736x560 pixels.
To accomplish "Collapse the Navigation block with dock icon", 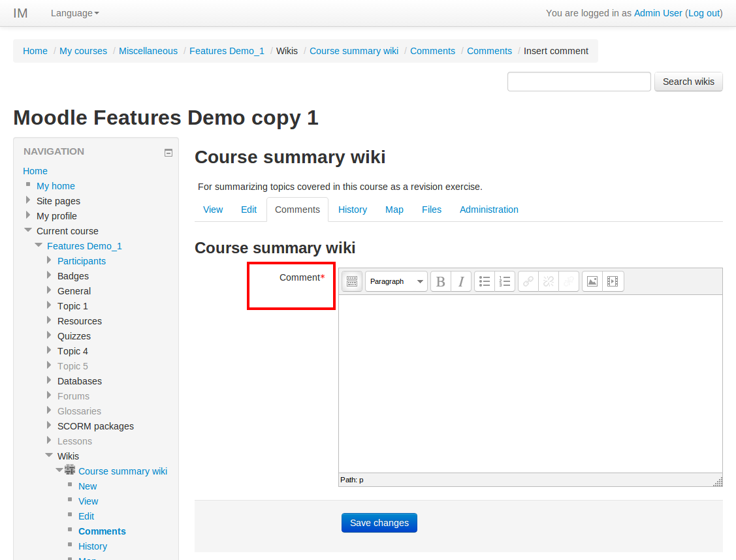I will 168,153.
